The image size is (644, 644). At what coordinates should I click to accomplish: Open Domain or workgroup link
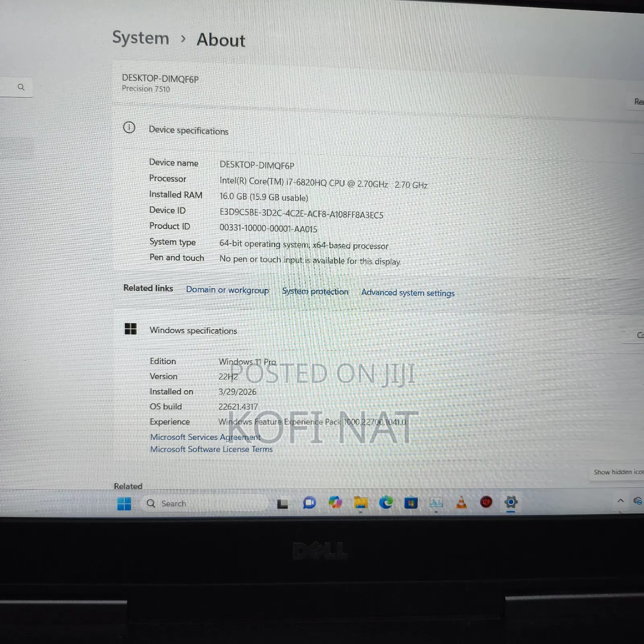[227, 290]
